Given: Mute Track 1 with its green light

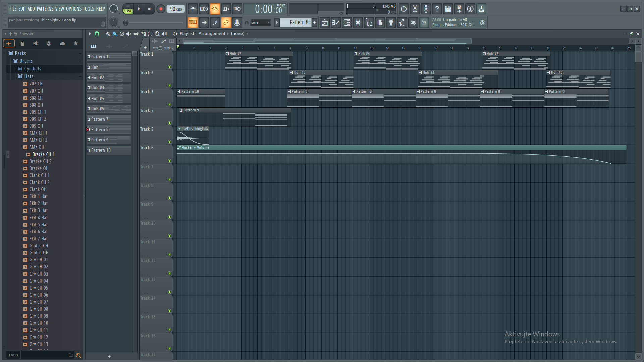Looking at the screenshot, I should [169, 67].
